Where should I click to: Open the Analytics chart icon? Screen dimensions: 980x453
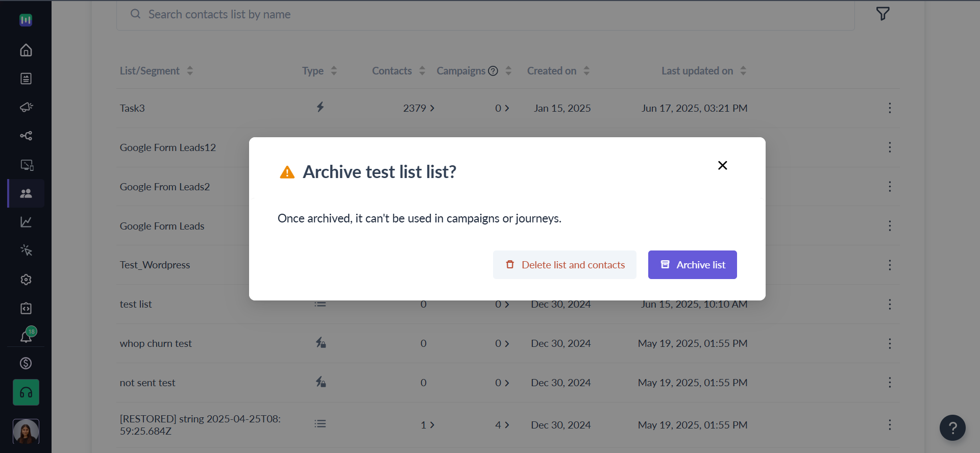click(x=26, y=222)
